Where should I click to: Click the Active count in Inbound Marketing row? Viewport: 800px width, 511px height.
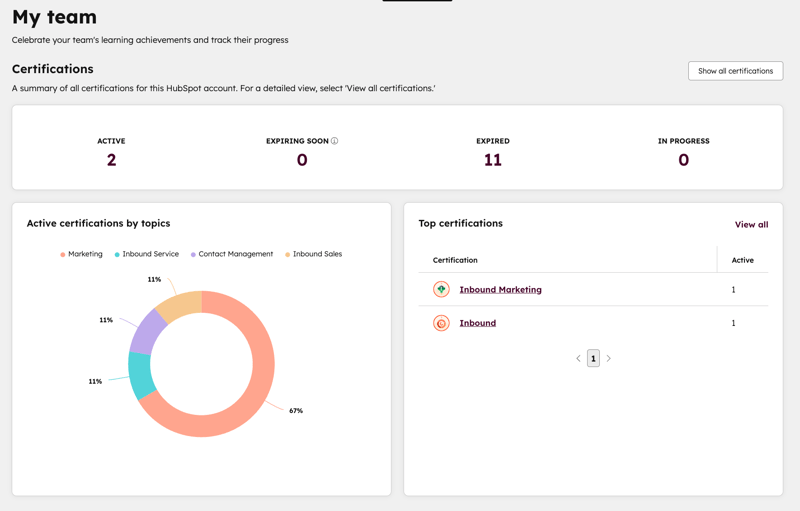click(733, 290)
